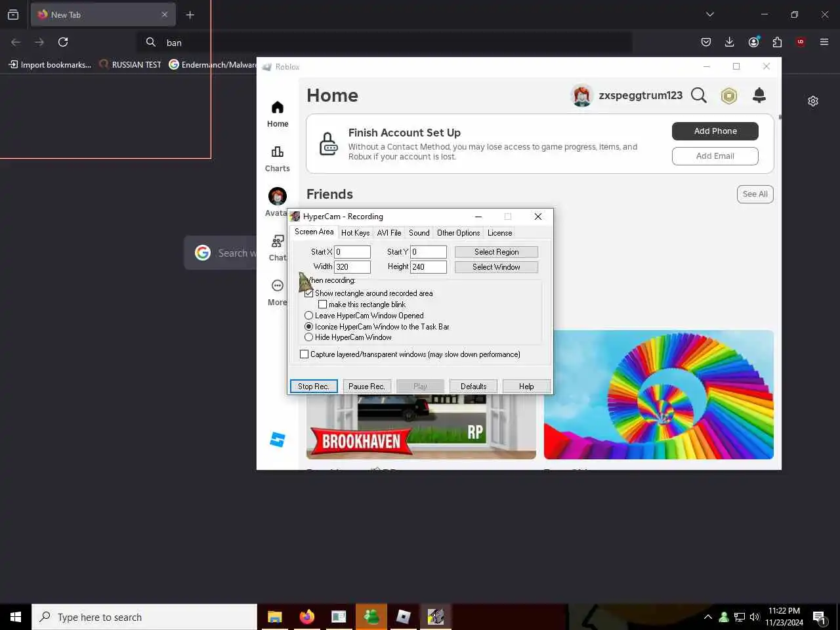Click the Start Y input field

click(429, 252)
